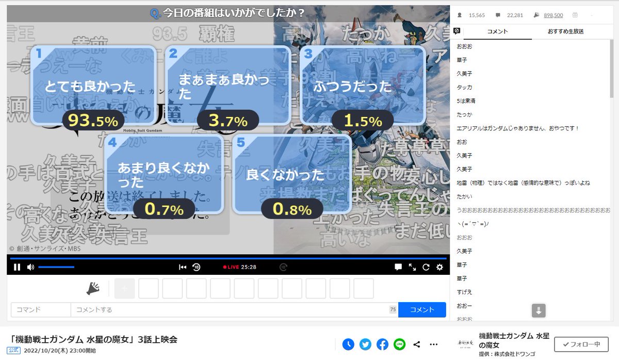Switch to the コメント tab
619x364 pixels.
coord(497,31)
